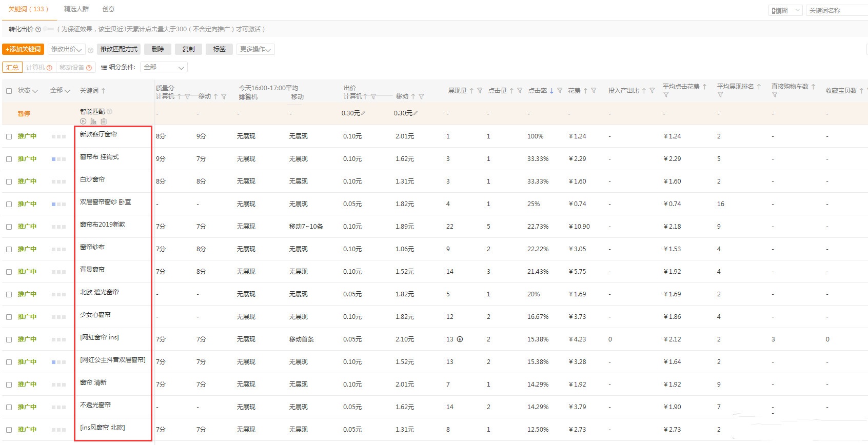Sort by 关键词 arrow icon
868x445 pixels.
(103, 91)
